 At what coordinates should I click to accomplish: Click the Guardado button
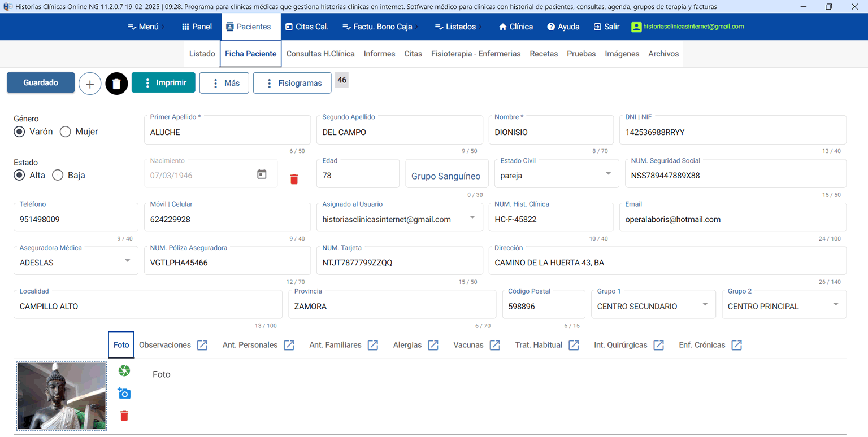click(41, 82)
